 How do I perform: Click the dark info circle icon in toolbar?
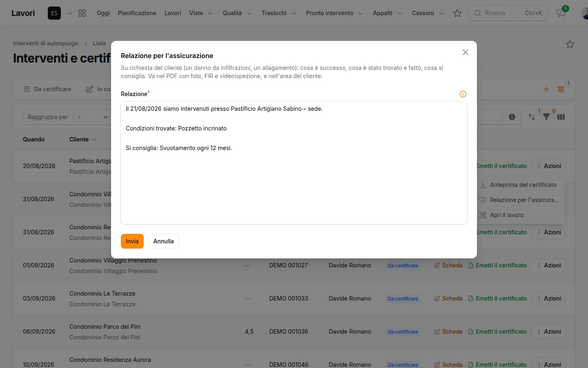click(x=512, y=117)
